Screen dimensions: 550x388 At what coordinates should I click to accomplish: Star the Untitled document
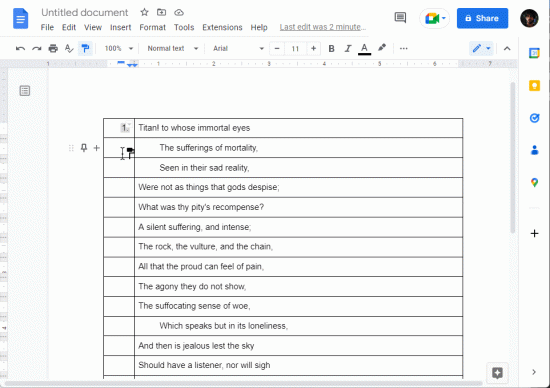point(144,12)
